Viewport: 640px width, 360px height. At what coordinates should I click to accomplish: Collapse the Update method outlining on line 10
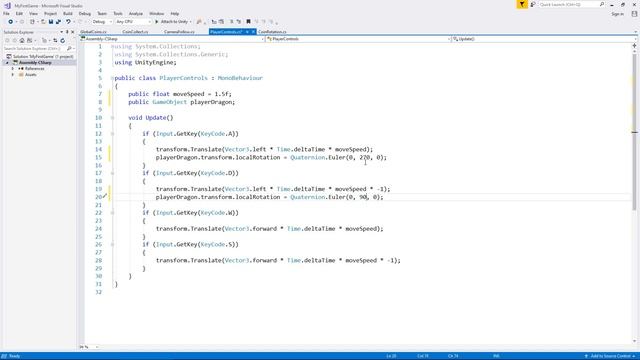112,118
